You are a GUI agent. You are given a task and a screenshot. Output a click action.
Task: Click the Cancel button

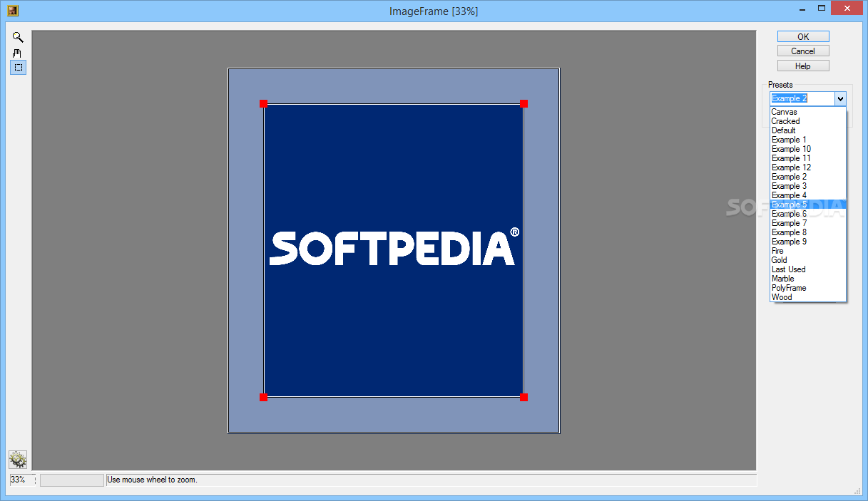803,51
